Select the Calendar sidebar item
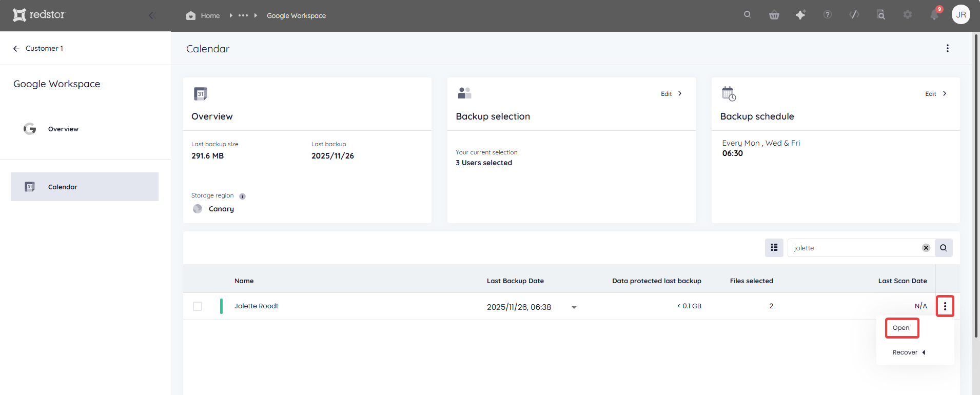Screen dimensions: 980x395 point(85,187)
